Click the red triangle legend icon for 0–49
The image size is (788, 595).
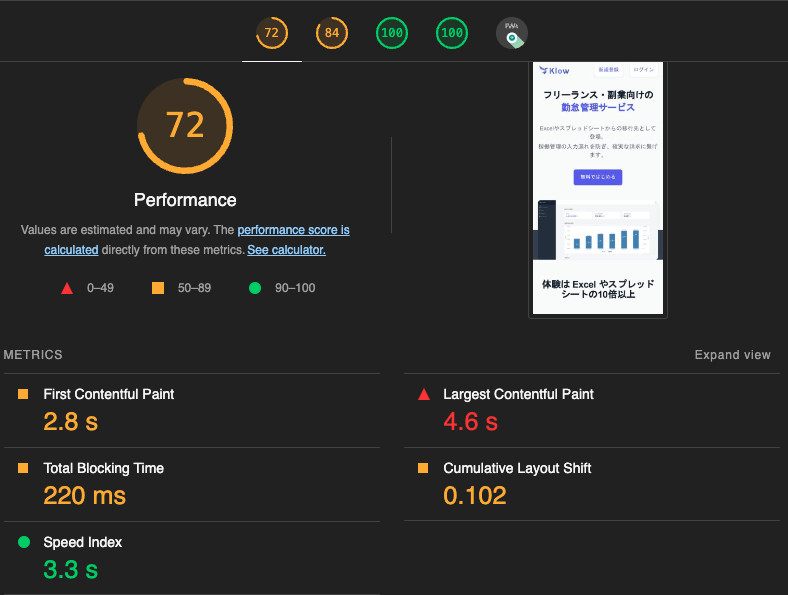point(67,288)
